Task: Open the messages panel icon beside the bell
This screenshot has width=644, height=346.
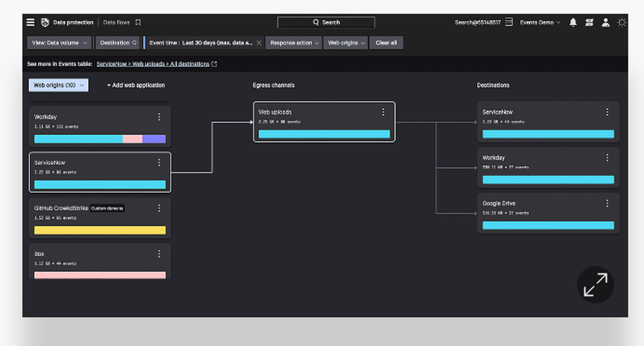Action: coord(589,23)
